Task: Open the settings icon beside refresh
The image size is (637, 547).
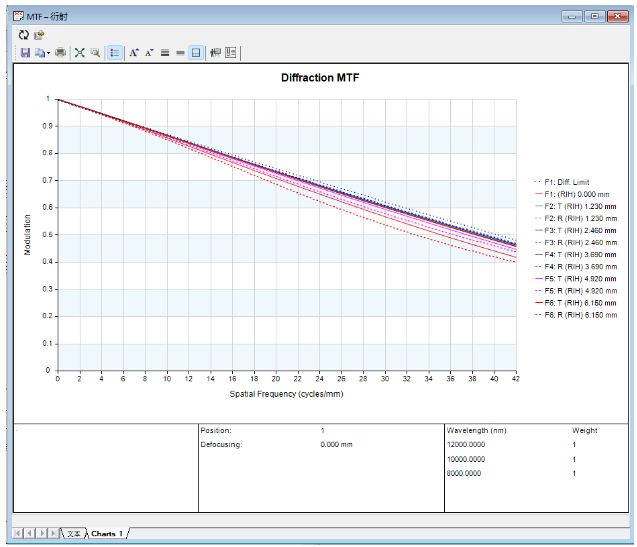Action: click(x=39, y=35)
